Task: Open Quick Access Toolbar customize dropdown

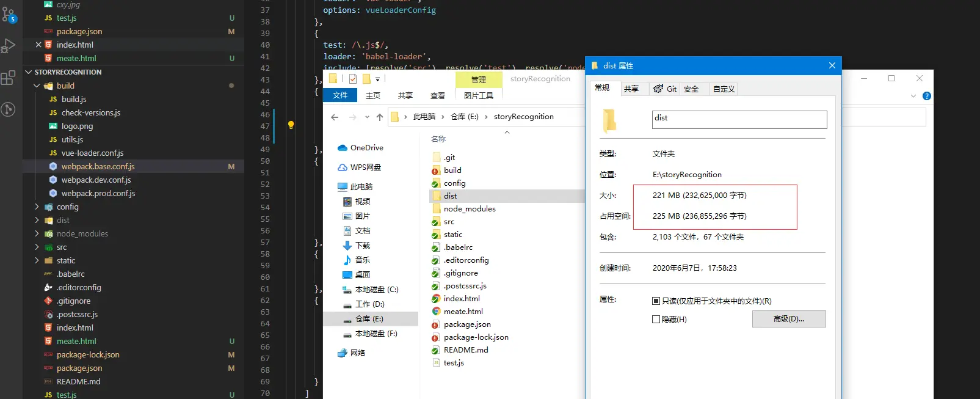Action: point(377,79)
